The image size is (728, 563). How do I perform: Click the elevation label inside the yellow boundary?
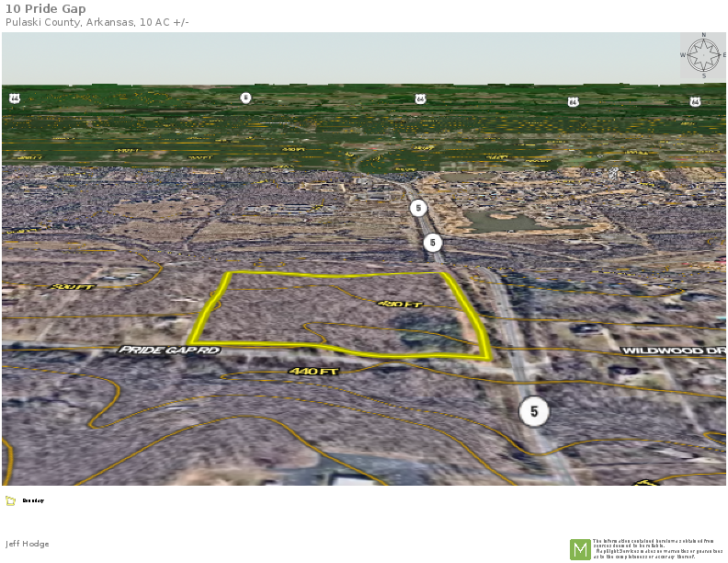(x=399, y=304)
